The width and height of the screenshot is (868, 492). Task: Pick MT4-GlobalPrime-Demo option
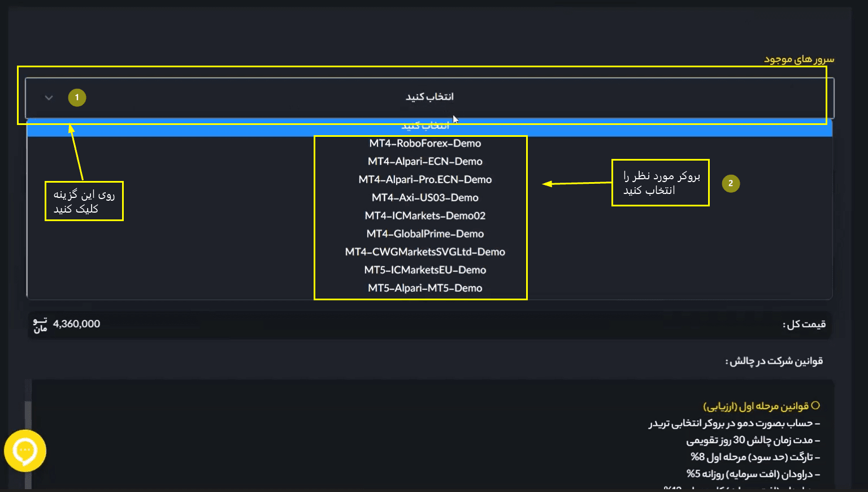click(425, 234)
